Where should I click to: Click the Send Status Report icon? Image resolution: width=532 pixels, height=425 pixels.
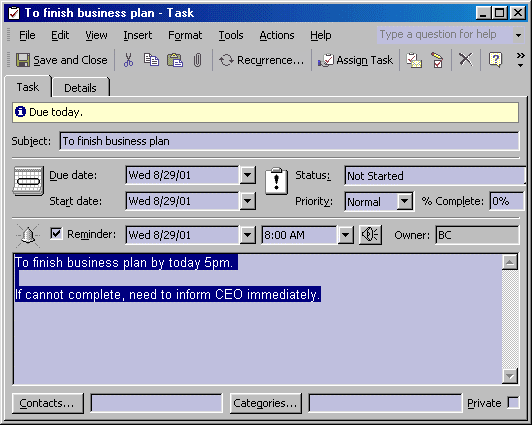pos(414,60)
